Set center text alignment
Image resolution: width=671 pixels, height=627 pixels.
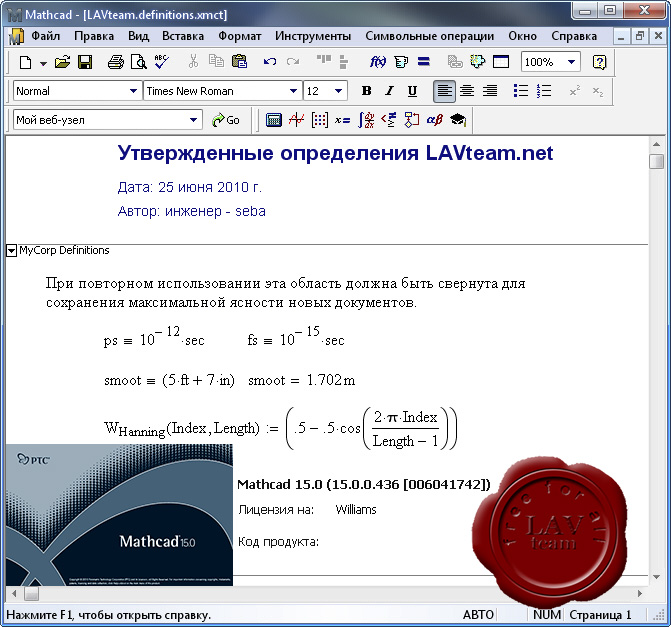[x=467, y=91]
